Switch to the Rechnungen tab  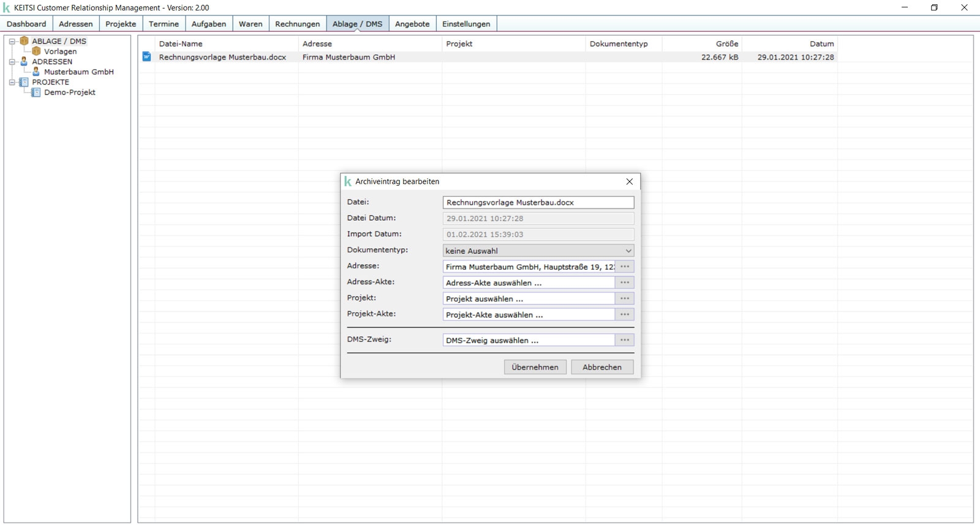click(x=298, y=24)
